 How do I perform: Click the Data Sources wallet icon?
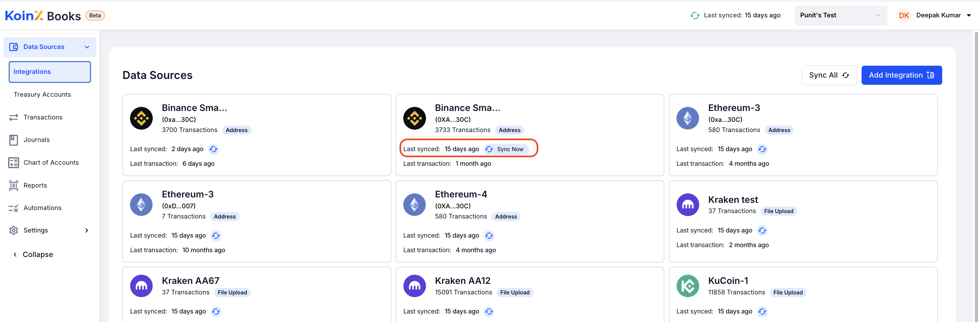pos(14,47)
